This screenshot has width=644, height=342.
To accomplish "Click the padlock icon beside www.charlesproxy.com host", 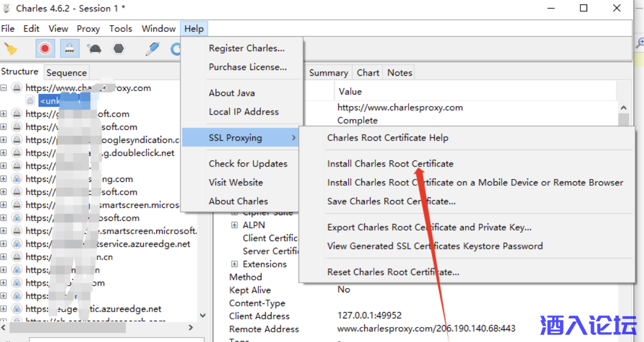I will [17, 88].
